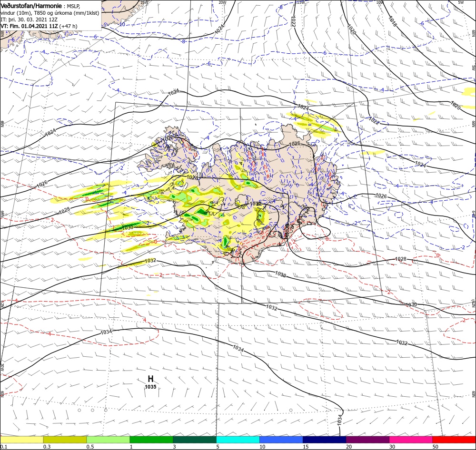Viewport: 476px width, 450px height.
Task: Click the legend value 50
Action: pyautogui.click(x=436, y=447)
